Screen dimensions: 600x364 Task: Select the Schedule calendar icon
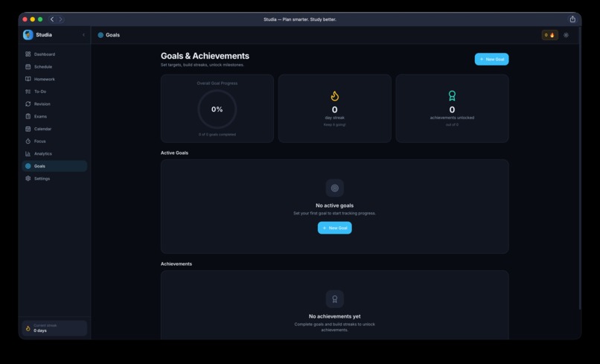pyautogui.click(x=28, y=66)
